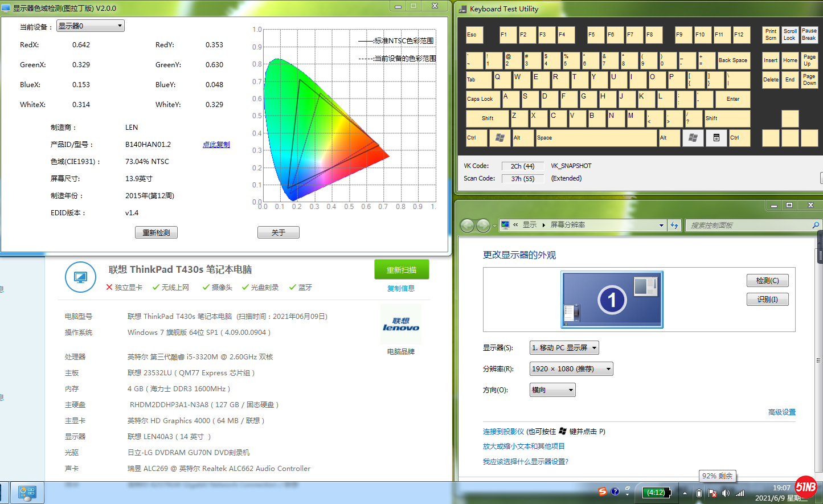823x504 pixels.
Task: Click the refresh icon in the address bar
Action: tap(674, 226)
